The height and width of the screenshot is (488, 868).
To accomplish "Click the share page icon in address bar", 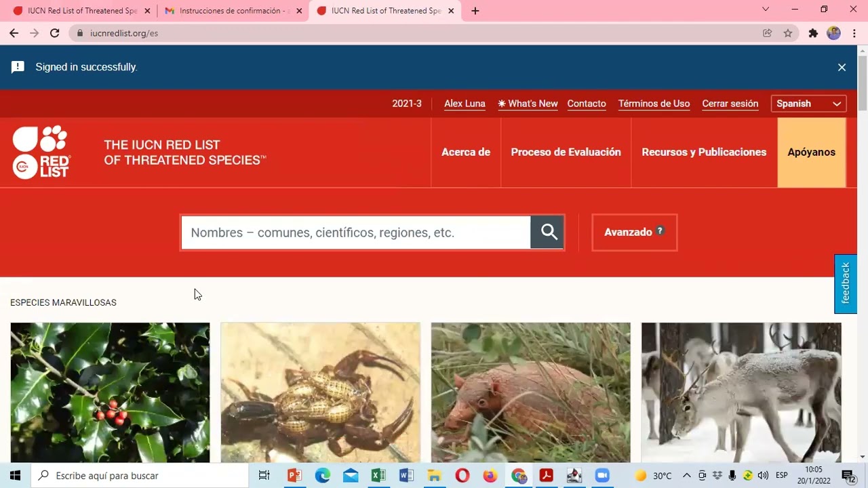I will click(x=768, y=33).
